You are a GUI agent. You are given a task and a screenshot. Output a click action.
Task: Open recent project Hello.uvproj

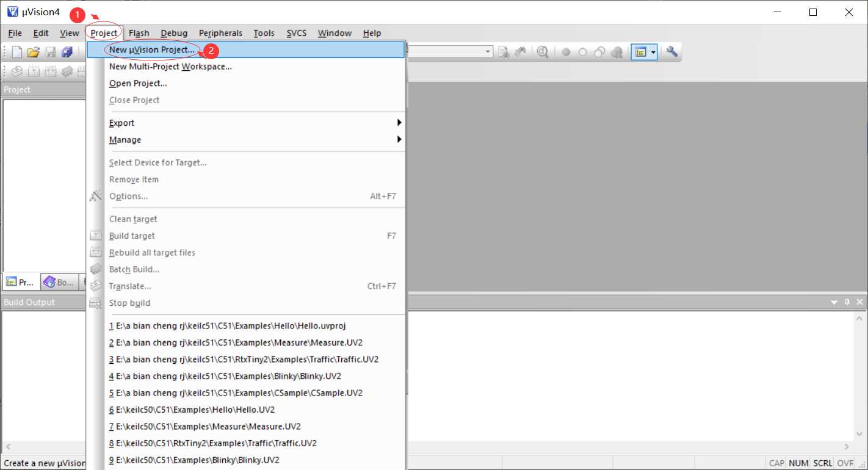point(246,326)
